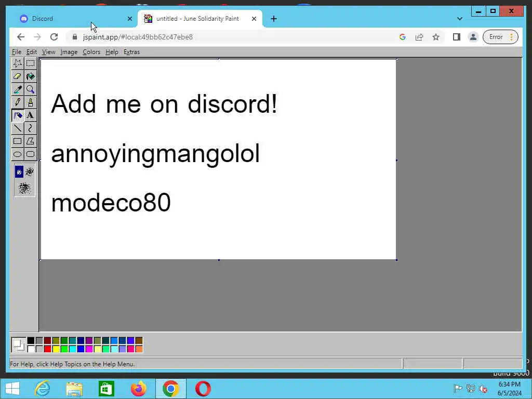This screenshot has height=399, width=532.
Task: Pick the Rectangle shape tool
Action: [17, 141]
